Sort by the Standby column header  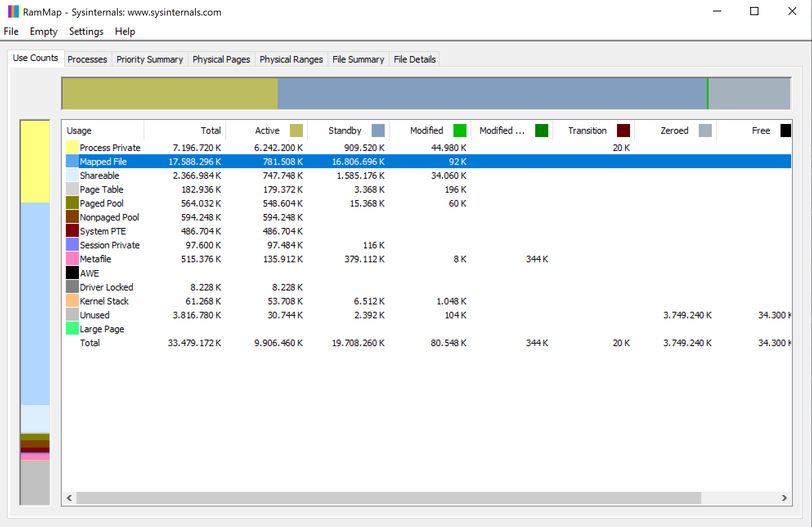click(345, 131)
